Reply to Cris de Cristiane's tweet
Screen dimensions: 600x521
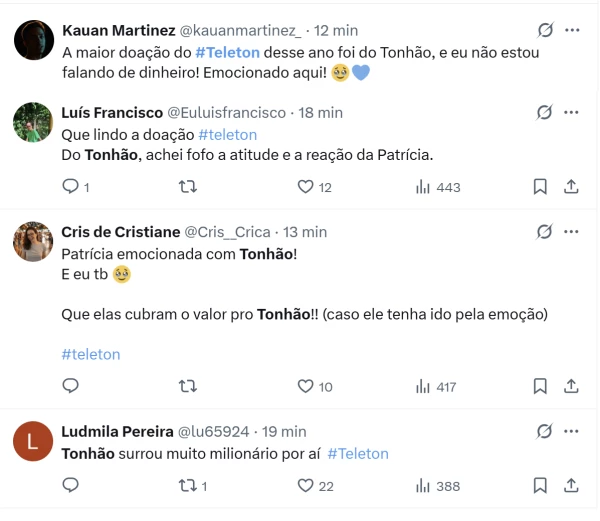[x=71, y=386]
